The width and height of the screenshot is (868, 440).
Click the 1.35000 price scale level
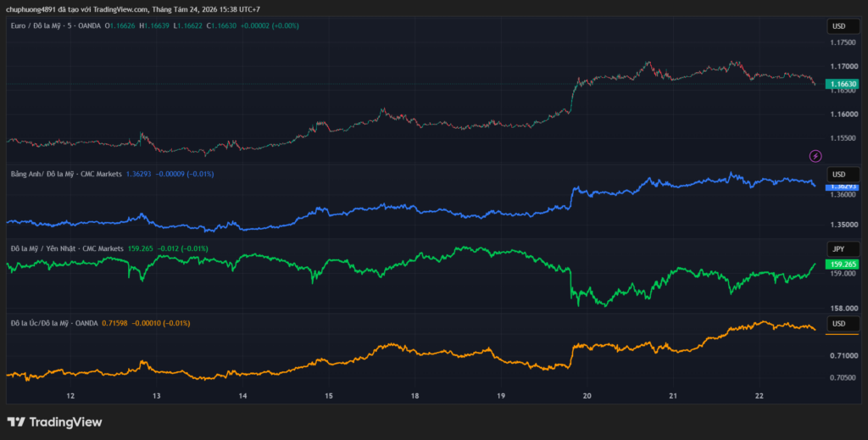click(843, 225)
